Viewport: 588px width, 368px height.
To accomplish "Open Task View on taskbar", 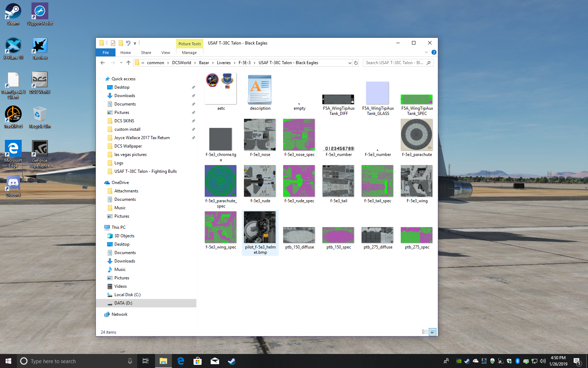I will click(146, 361).
